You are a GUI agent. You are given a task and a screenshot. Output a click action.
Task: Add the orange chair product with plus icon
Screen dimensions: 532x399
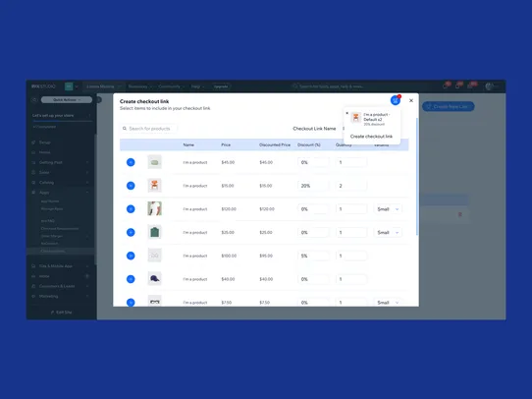(131, 186)
